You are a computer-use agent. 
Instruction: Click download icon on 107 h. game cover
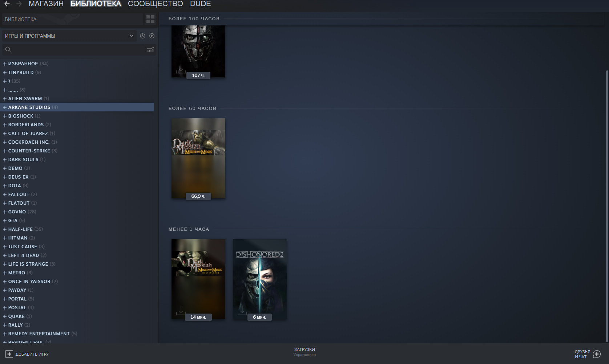click(181, 69)
